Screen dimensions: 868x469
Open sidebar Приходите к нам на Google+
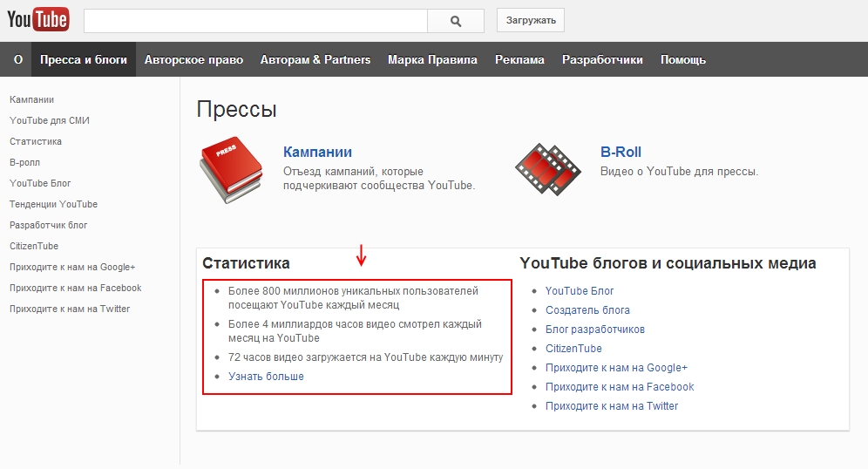72,267
